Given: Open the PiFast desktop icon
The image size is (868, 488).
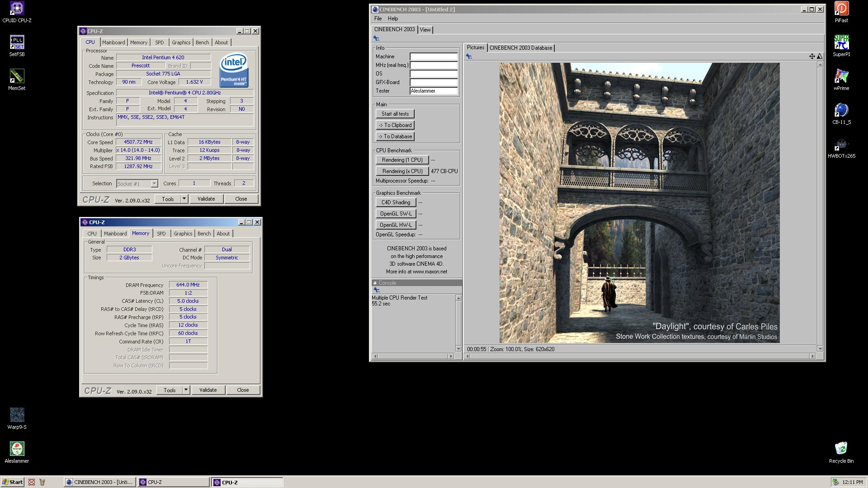Looking at the screenshot, I should click(841, 12).
